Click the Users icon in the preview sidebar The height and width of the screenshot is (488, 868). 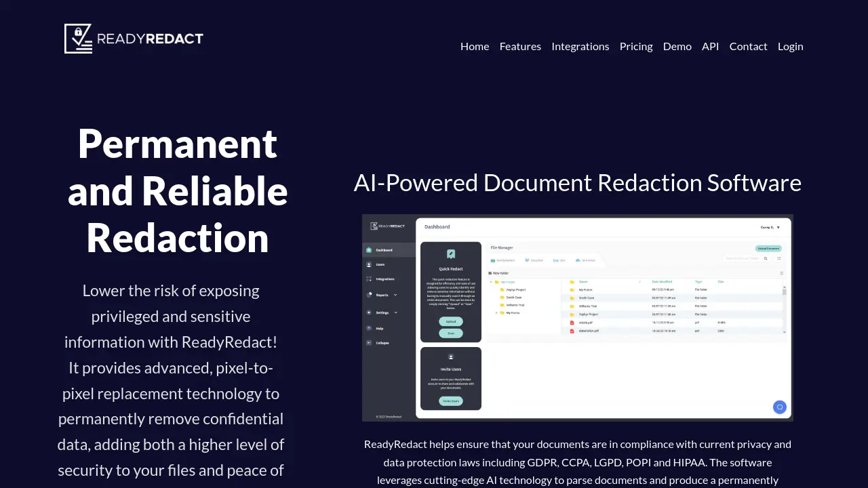(x=369, y=264)
